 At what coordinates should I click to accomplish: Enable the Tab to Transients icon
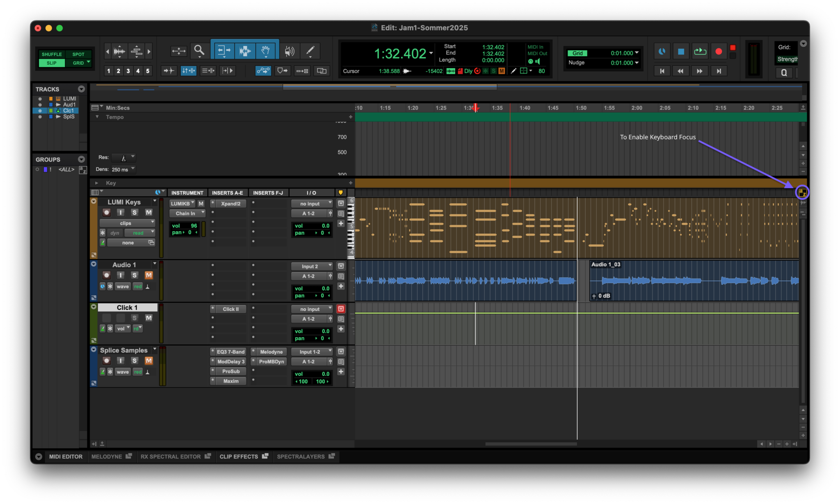click(169, 70)
